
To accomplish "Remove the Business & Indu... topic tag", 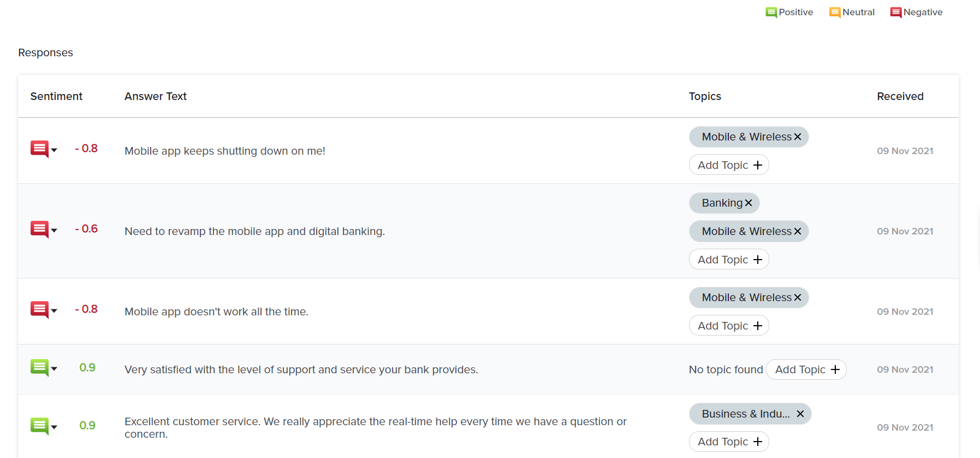I will 800,414.
